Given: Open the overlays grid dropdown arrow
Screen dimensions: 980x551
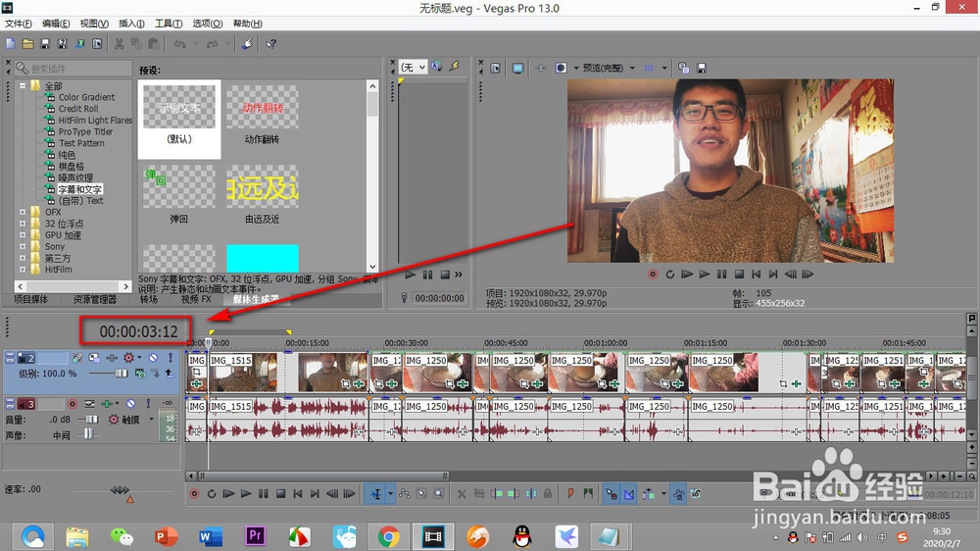Looking at the screenshot, I should (x=664, y=69).
